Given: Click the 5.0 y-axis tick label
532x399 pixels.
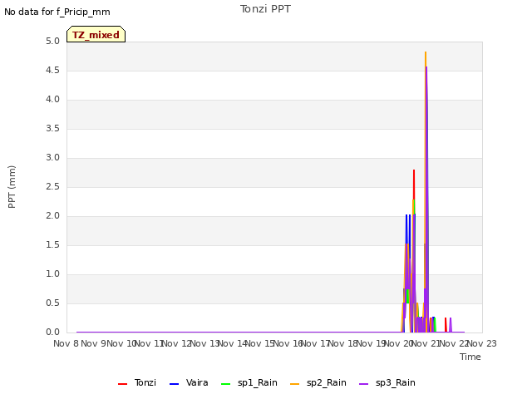Looking at the screenshot, I should coord(52,41).
